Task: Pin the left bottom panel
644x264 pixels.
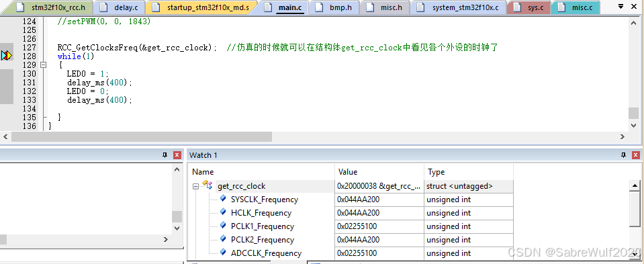Action: click(x=165, y=155)
